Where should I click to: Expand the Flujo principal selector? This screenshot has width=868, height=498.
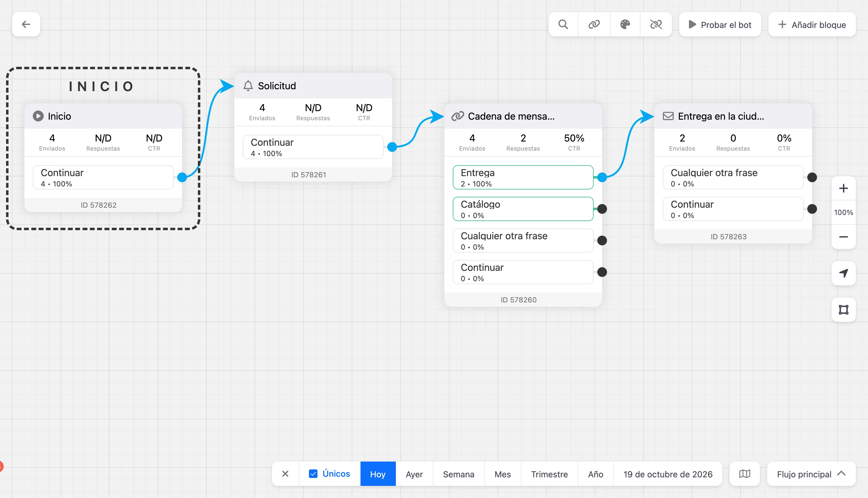(x=811, y=474)
